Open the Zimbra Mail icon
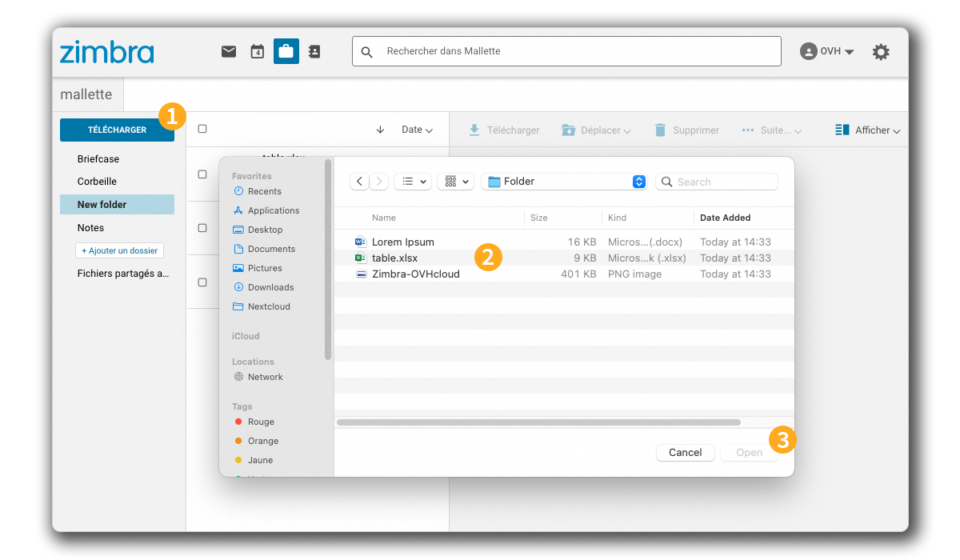This screenshot has height=560, width=960. tap(229, 50)
